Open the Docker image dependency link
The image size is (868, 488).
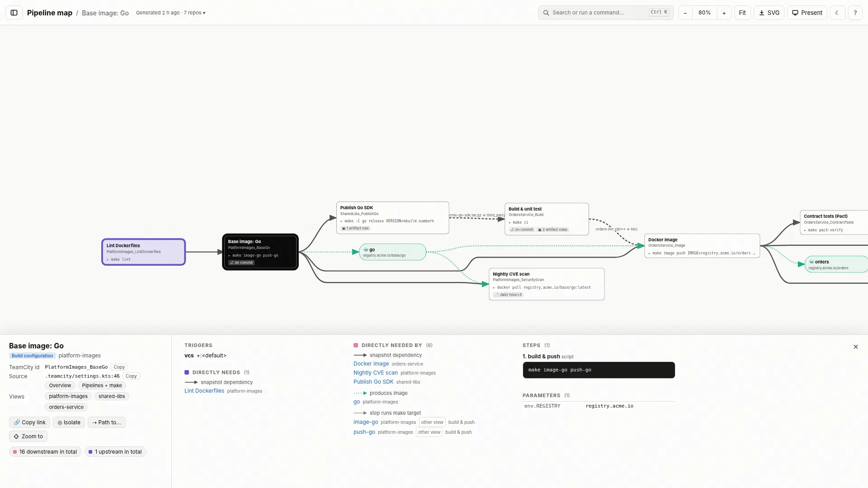click(x=371, y=364)
